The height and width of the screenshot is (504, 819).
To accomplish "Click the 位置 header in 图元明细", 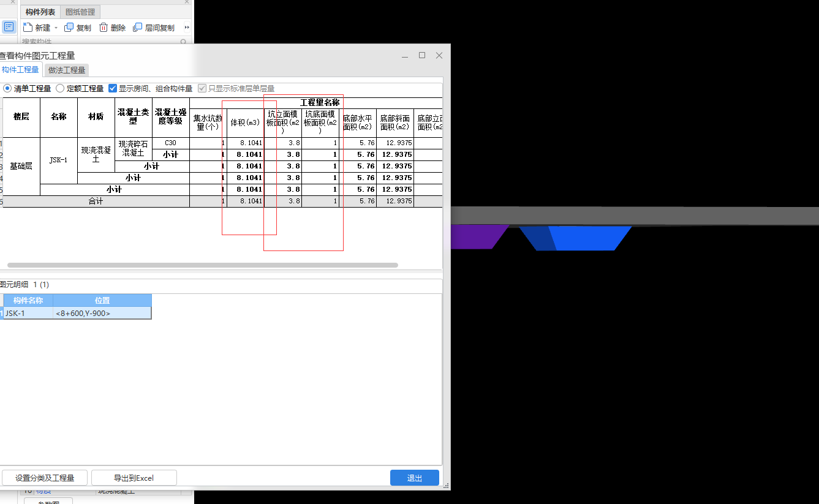I will 102,301.
